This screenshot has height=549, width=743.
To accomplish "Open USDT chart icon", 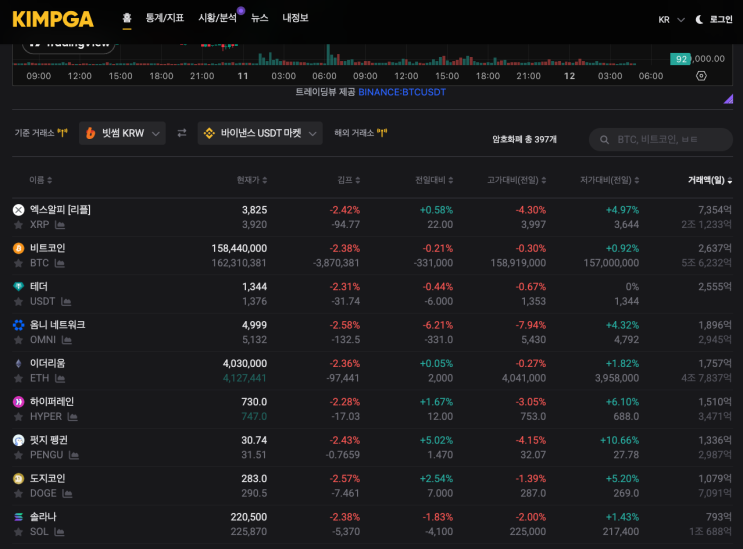I will (66, 301).
